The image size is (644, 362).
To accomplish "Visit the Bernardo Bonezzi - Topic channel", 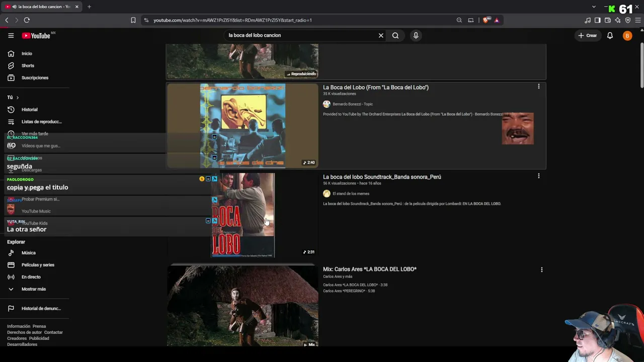I will [x=353, y=104].
